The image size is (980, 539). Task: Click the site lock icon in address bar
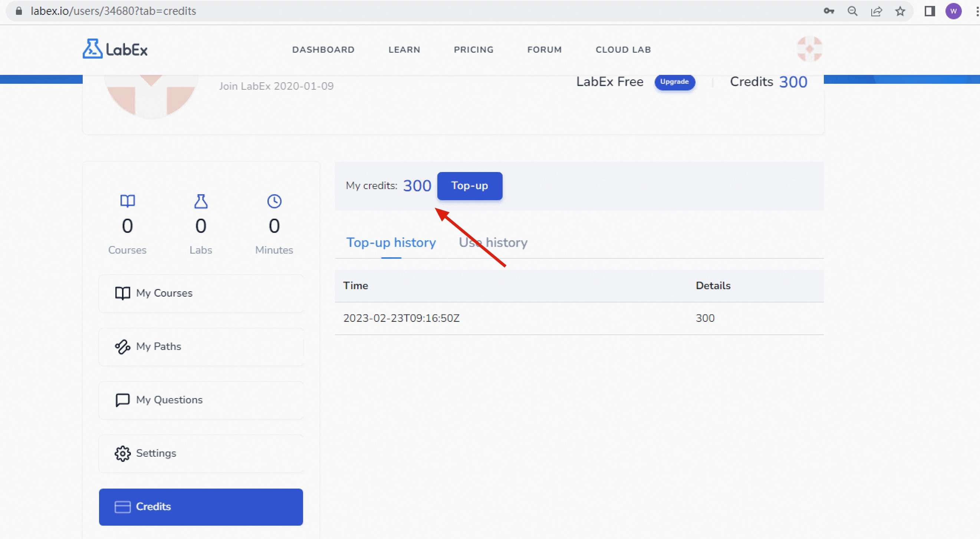point(19,11)
